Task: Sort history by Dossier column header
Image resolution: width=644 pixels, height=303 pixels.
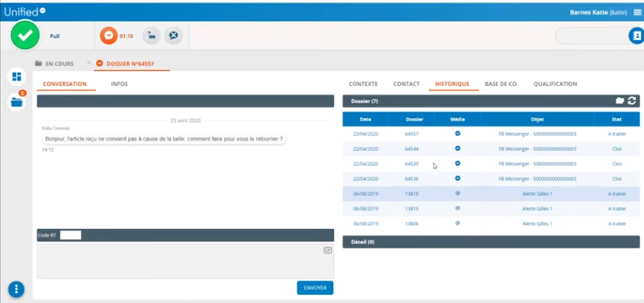Action: (x=411, y=119)
